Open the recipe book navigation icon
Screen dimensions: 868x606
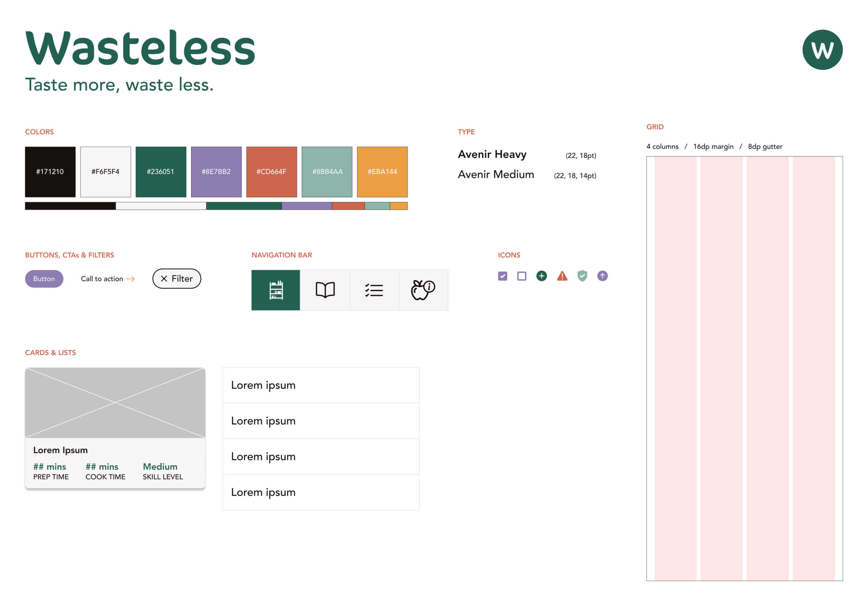(325, 290)
